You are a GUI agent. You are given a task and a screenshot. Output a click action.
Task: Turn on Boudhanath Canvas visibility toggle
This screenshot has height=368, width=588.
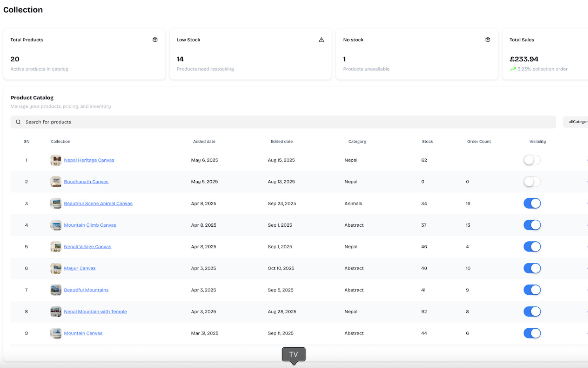(532, 182)
